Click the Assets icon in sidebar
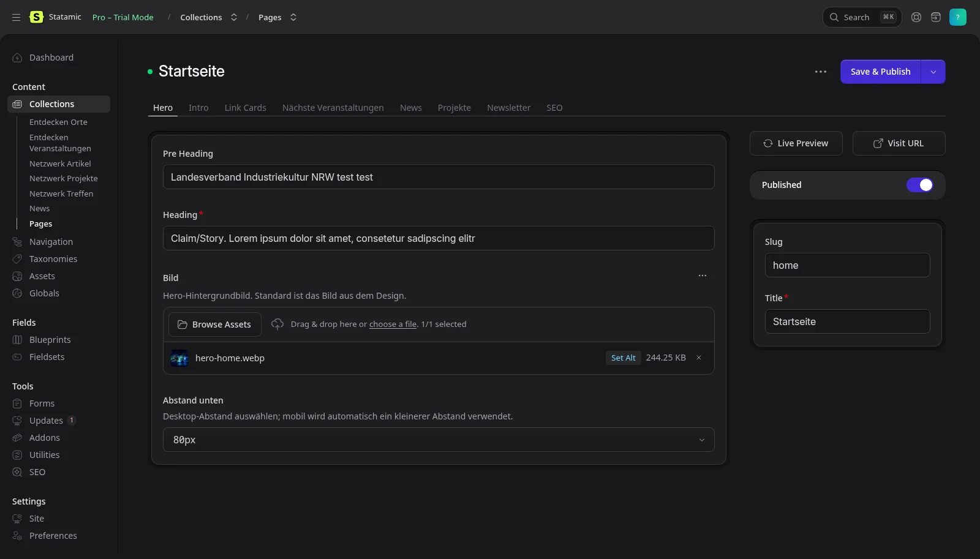The image size is (980, 559). [x=17, y=276]
